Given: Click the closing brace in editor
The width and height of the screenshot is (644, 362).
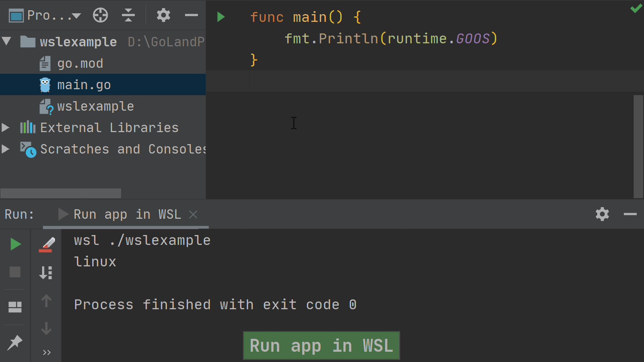Looking at the screenshot, I should (254, 60).
